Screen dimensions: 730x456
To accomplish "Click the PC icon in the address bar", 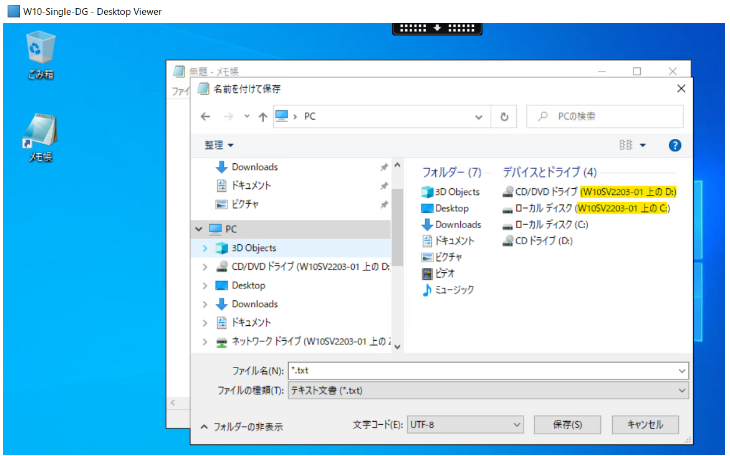I will pos(282,116).
